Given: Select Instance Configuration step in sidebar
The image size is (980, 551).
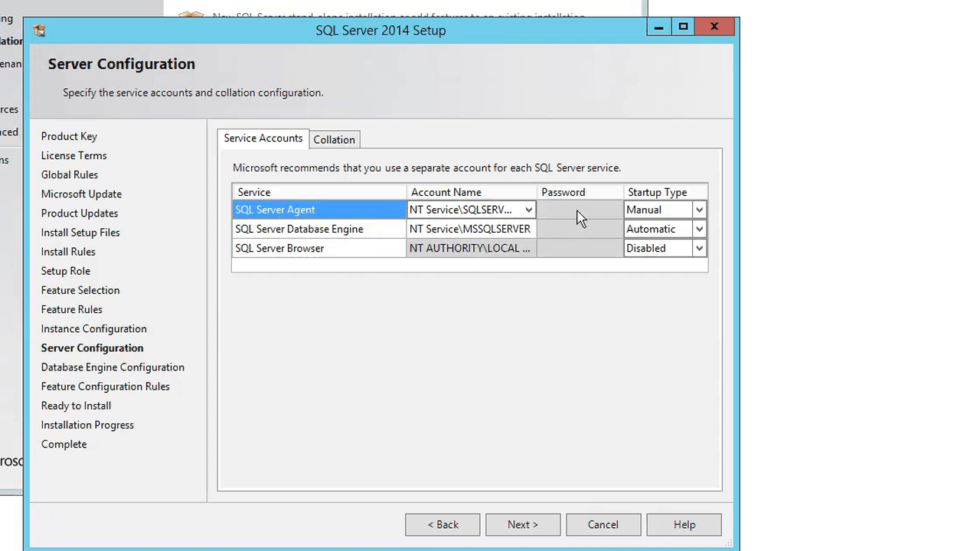Looking at the screenshot, I should pyautogui.click(x=93, y=328).
